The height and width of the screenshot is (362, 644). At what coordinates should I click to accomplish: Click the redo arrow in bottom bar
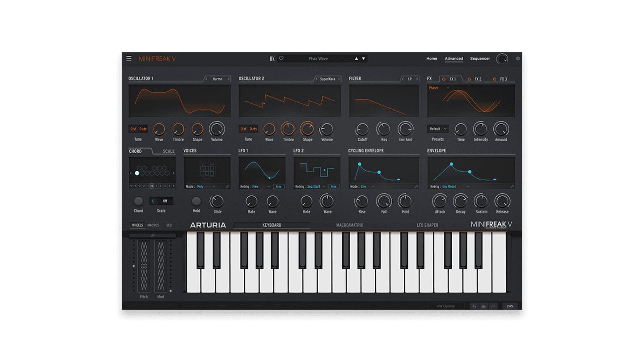tap(493, 306)
